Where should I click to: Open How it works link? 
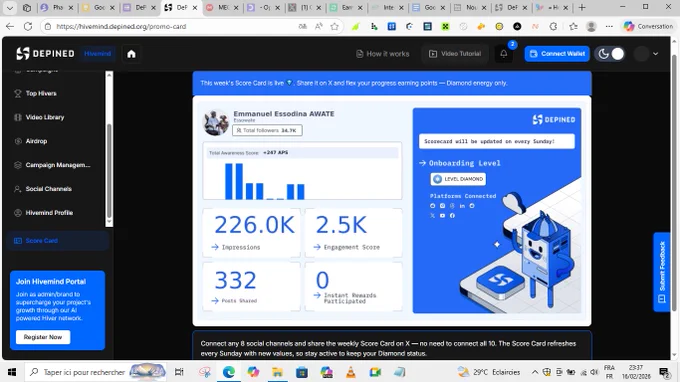point(382,54)
